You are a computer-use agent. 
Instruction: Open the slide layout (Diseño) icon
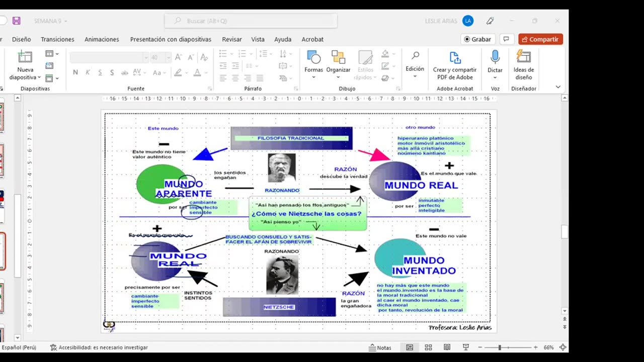pyautogui.click(x=49, y=54)
